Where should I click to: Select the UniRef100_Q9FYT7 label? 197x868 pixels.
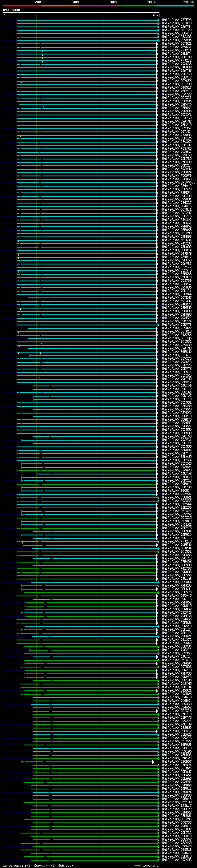177,454
